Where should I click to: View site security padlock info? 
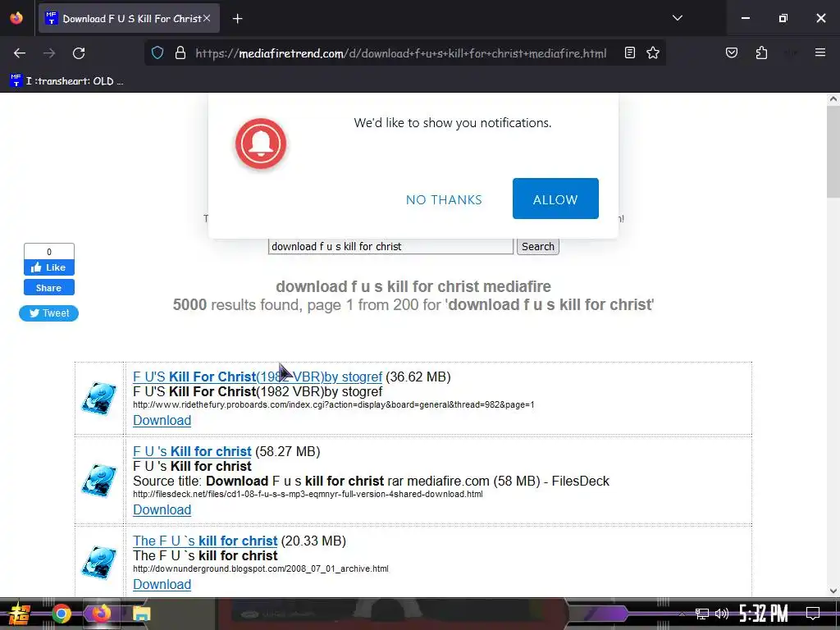pos(180,53)
